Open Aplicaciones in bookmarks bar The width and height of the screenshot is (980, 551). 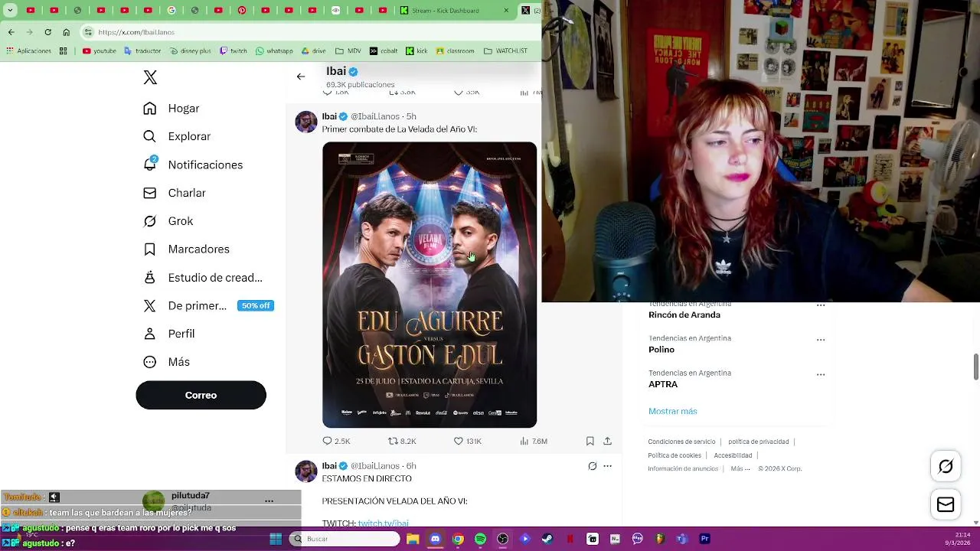click(28, 51)
